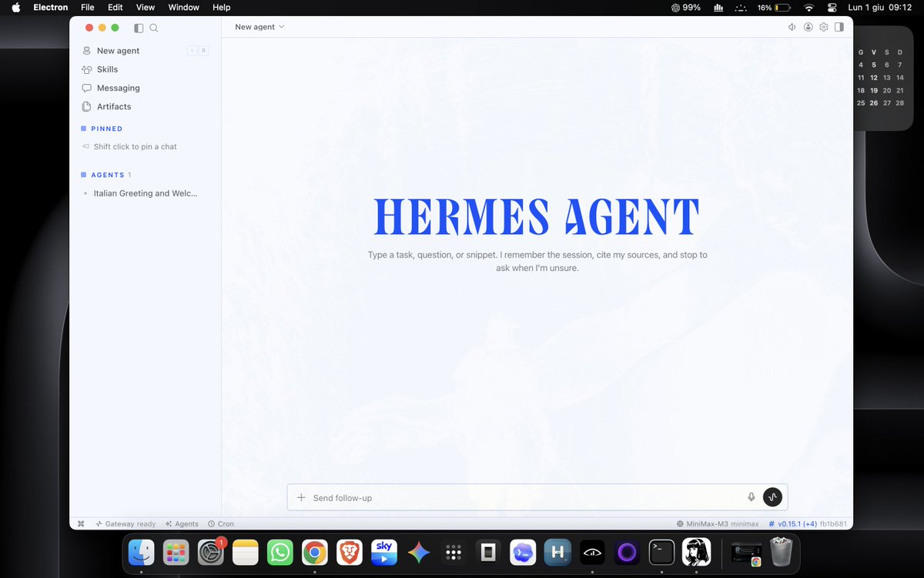The image size is (924, 578).
Task: Open the Artifacts section
Action: (145, 106)
